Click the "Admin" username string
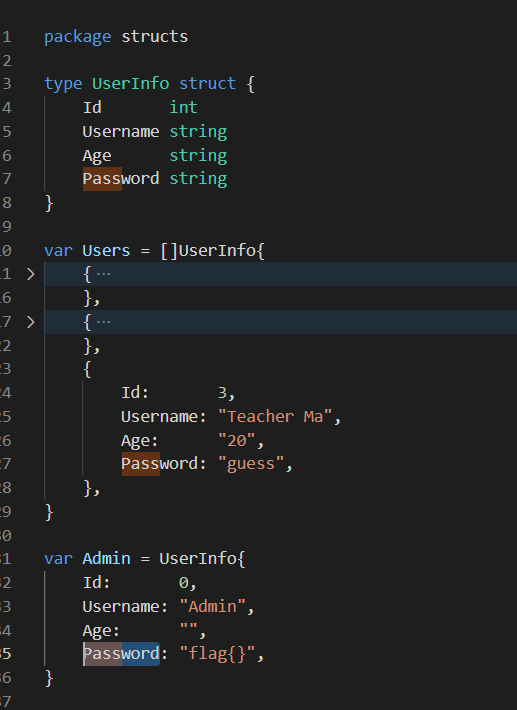 [x=212, y=606]
